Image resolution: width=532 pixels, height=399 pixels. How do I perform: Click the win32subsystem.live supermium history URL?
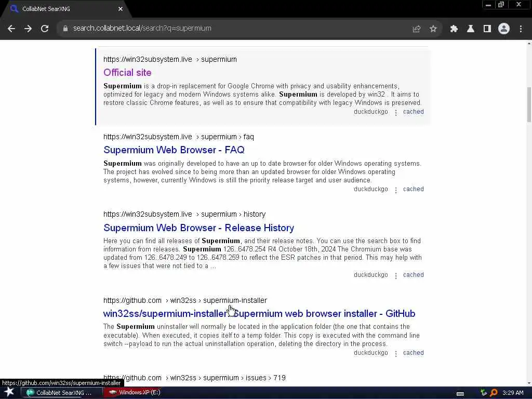coord(184,214)
